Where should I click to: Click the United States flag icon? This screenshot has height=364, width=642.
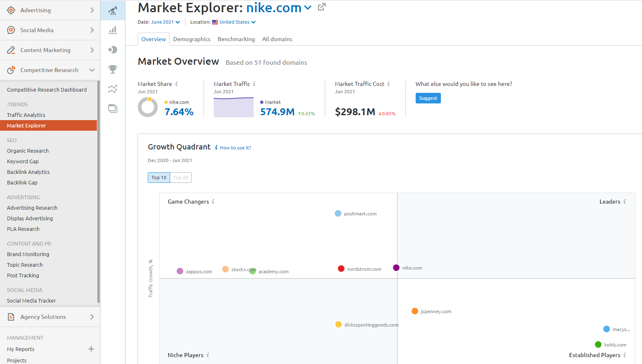pyautogui.click(x=215, y=22)
